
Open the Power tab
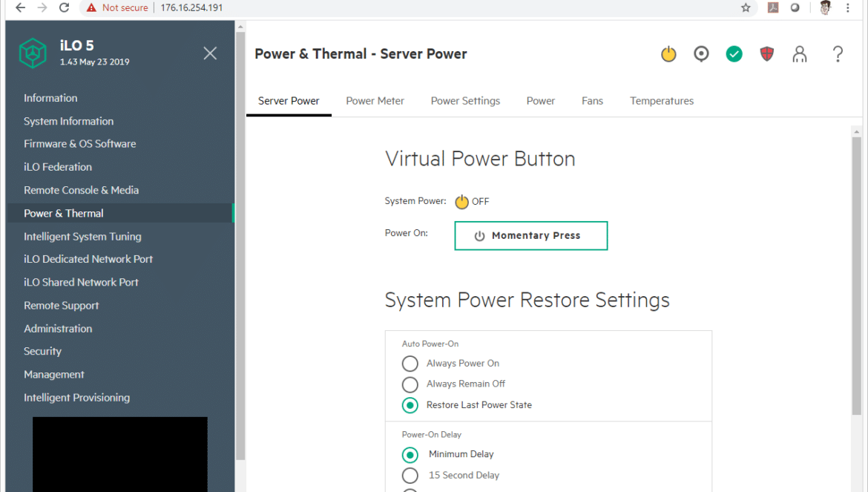click(x=540, y=101)
